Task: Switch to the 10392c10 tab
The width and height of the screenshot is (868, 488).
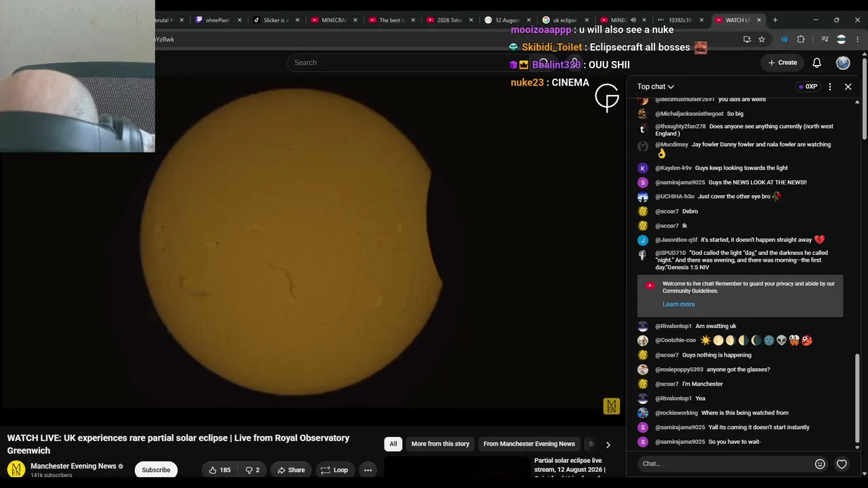Action: click(x=681, y=20)
